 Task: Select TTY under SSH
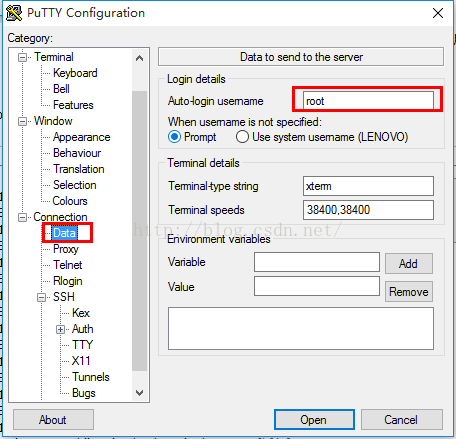82,345
